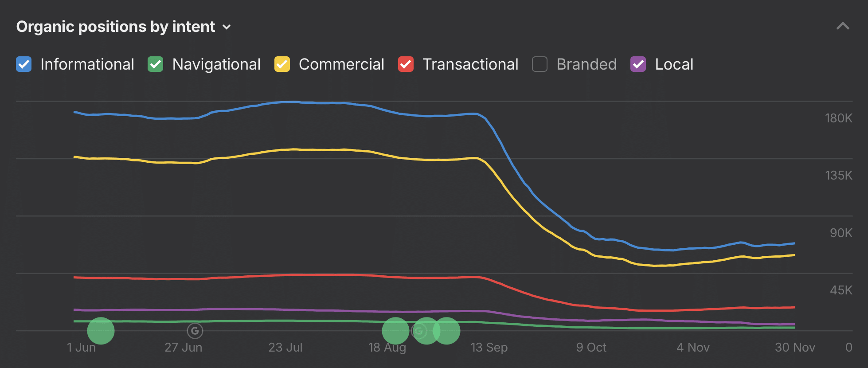Turn off the Transactional checkbox
This screenshot has height=368, width=868.
coord(406,64)
